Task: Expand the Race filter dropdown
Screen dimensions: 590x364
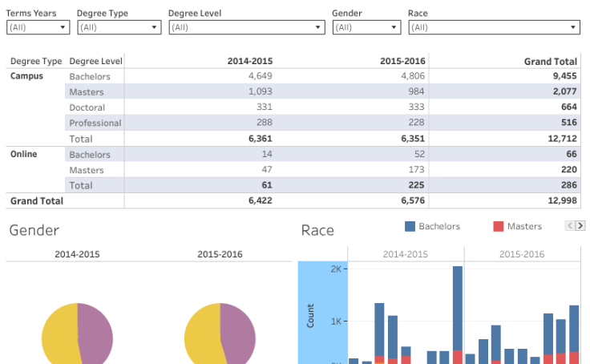Action: [x=493, y=27]
